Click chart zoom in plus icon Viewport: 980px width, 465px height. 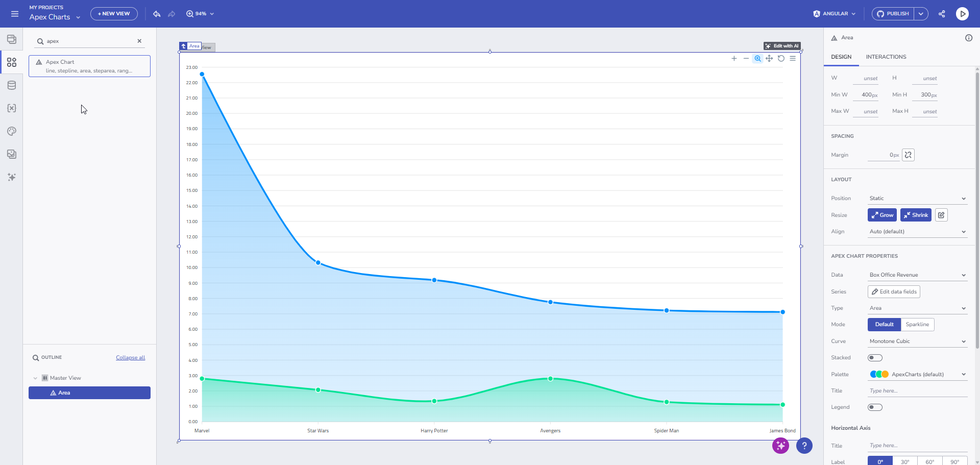pyautogui.click(x=734, y=58)
